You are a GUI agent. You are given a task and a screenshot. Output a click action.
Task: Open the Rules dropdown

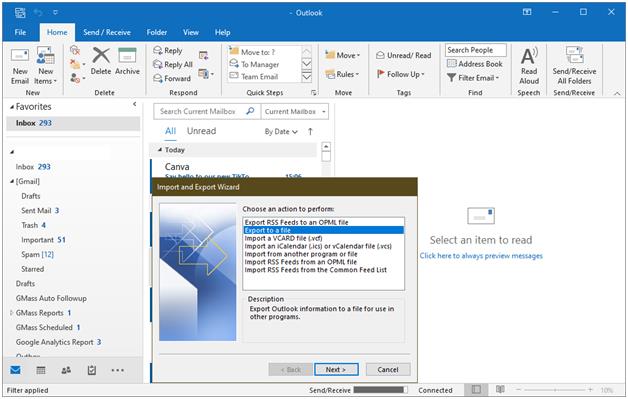[x=342, y=74]
